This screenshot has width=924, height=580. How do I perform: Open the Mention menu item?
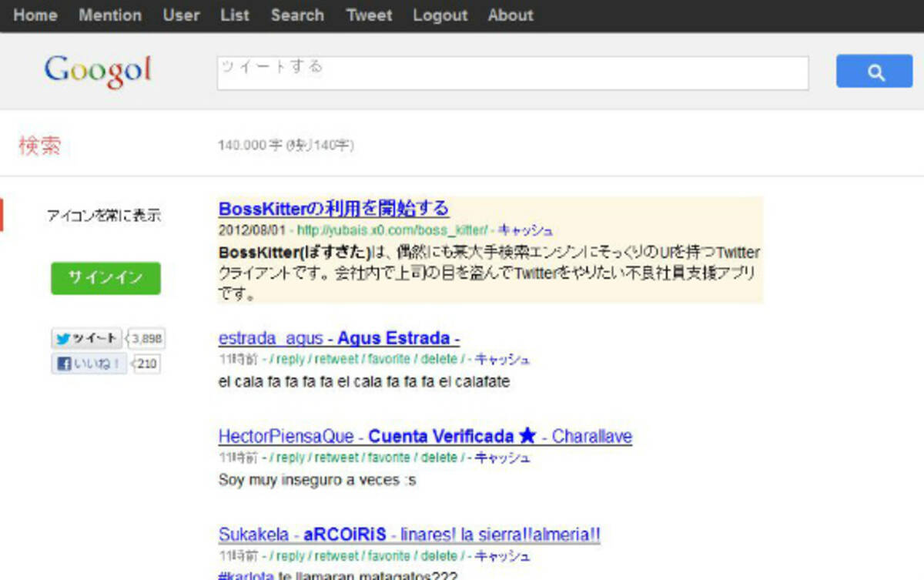110,15
